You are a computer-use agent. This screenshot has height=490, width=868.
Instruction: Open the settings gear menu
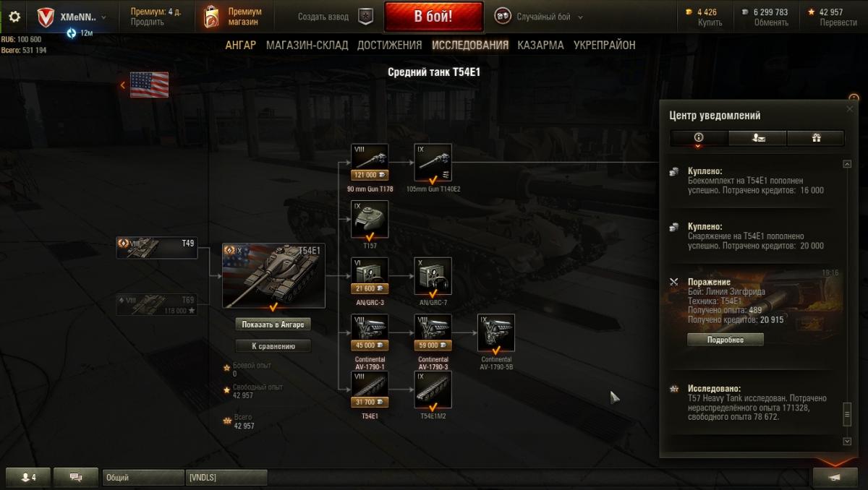(14, 17)
